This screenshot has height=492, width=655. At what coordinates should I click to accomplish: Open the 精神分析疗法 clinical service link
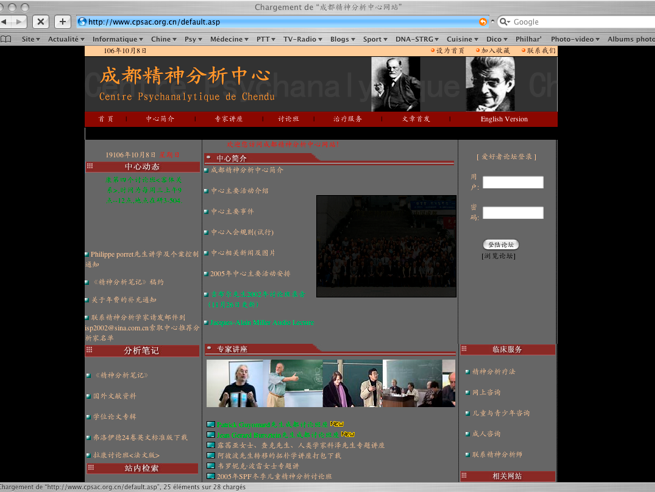(x=494, y=372)
